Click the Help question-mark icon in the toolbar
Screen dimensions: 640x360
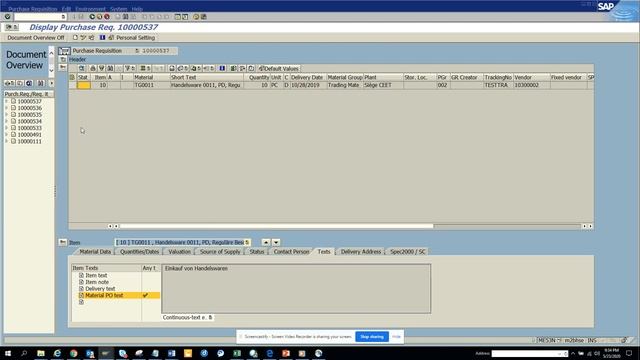click(196, 17)
